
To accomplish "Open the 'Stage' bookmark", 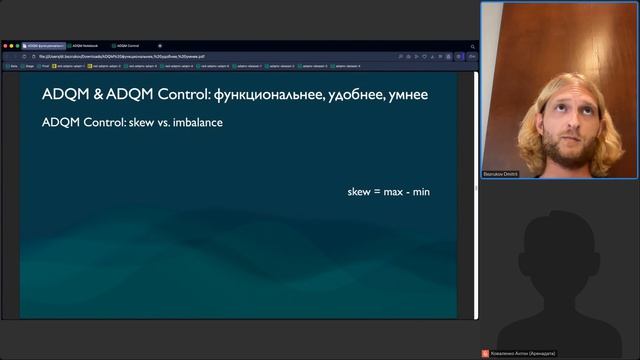I will [x=28, y=66].
